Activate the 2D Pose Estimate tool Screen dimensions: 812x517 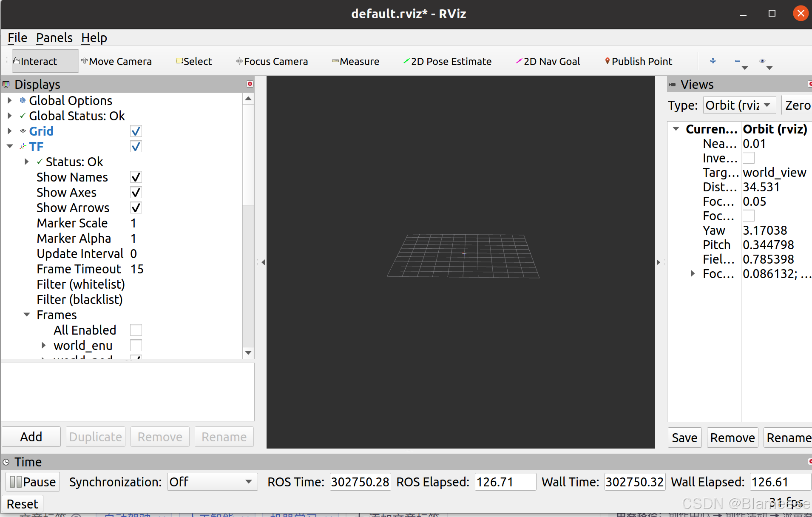[x=447, y=61]
